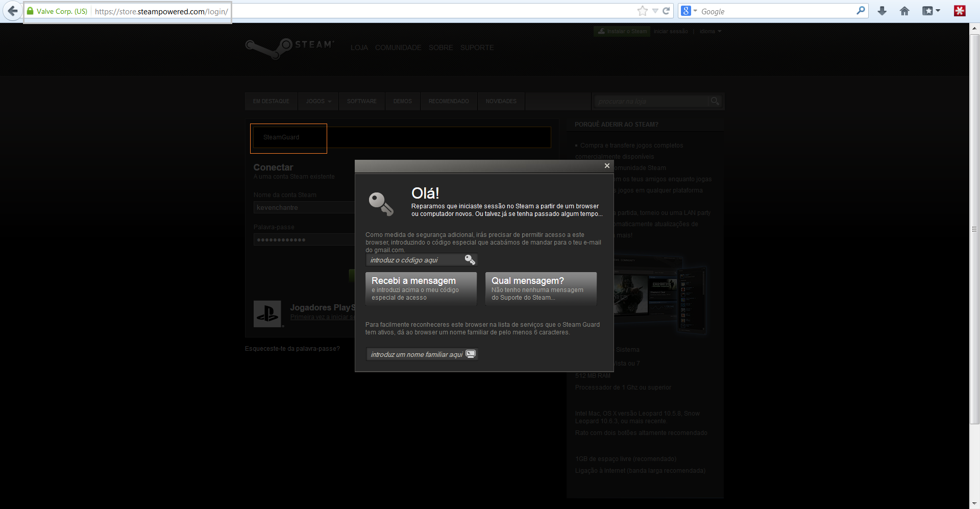Reload the page with the refresh icon
Viewport: 980px width, 509px height.
[x=666, y=11]
